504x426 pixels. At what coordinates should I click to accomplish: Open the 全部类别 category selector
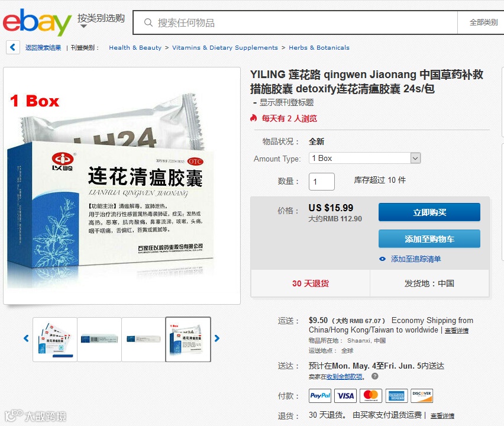point(483,22)
